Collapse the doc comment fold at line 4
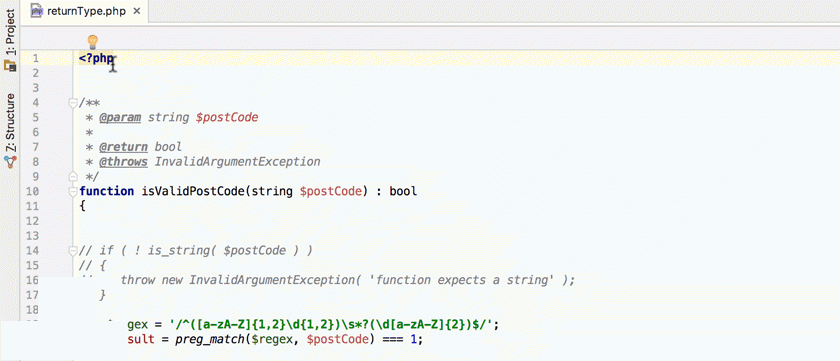This screenshot has width=840, height=361. tap(73, 103)
